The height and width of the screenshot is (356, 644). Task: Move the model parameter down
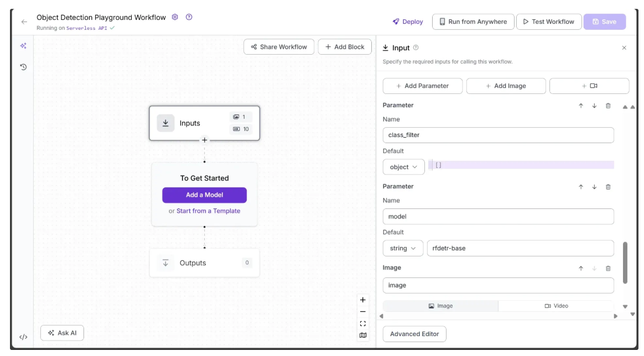tap(594, 187)
